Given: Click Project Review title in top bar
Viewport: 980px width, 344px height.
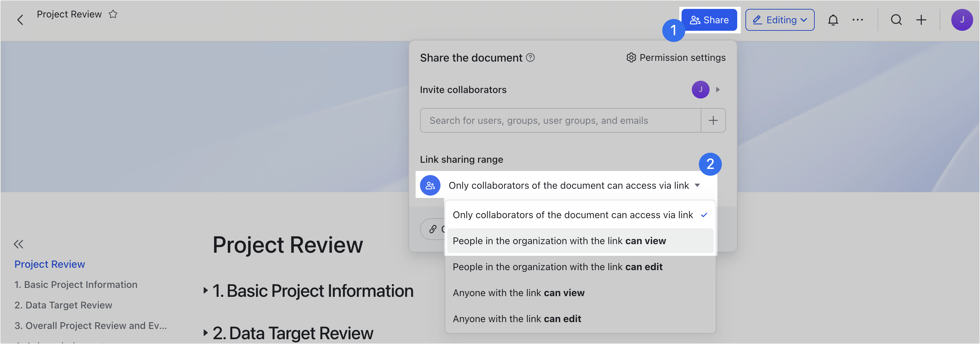Looking at the screenshot, I should (69, 14).
